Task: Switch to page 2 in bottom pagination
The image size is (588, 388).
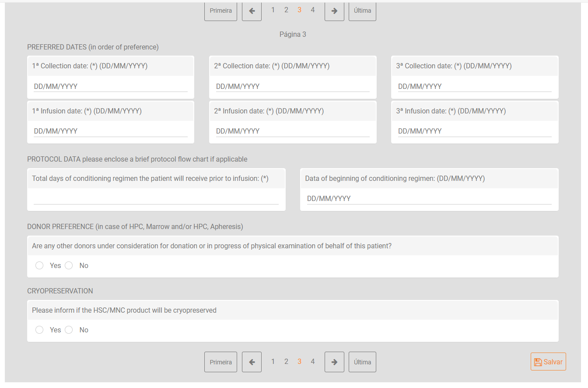Action: coord(286,362)
